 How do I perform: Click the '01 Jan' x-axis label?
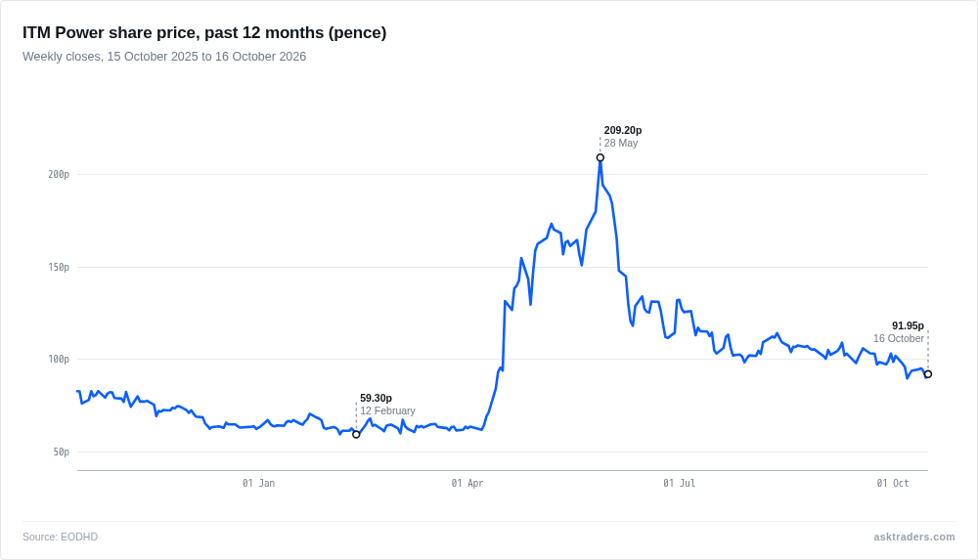click(258, 484)
